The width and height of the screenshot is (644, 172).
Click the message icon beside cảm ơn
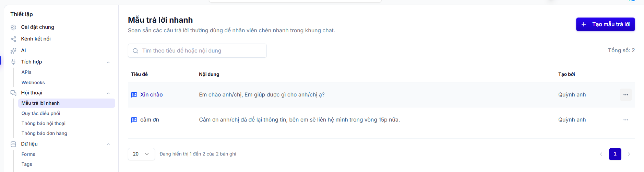134,120
